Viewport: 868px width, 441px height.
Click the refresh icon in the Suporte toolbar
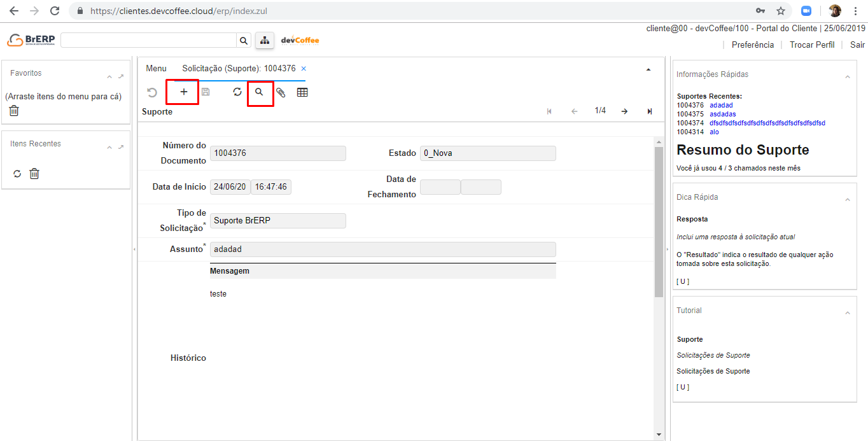[237, 92]
